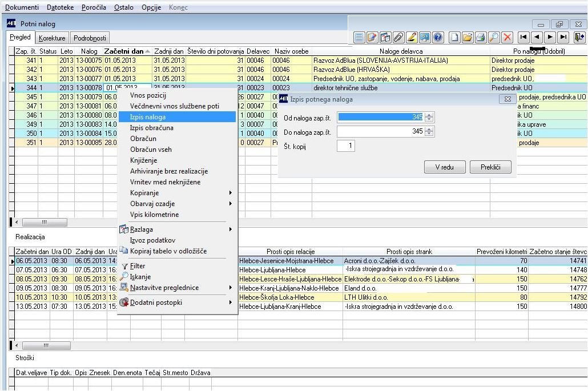Jump to first record with navigation arrow
Image resolution: width=588 pixels, height=391 pixels.
(523, 38)
